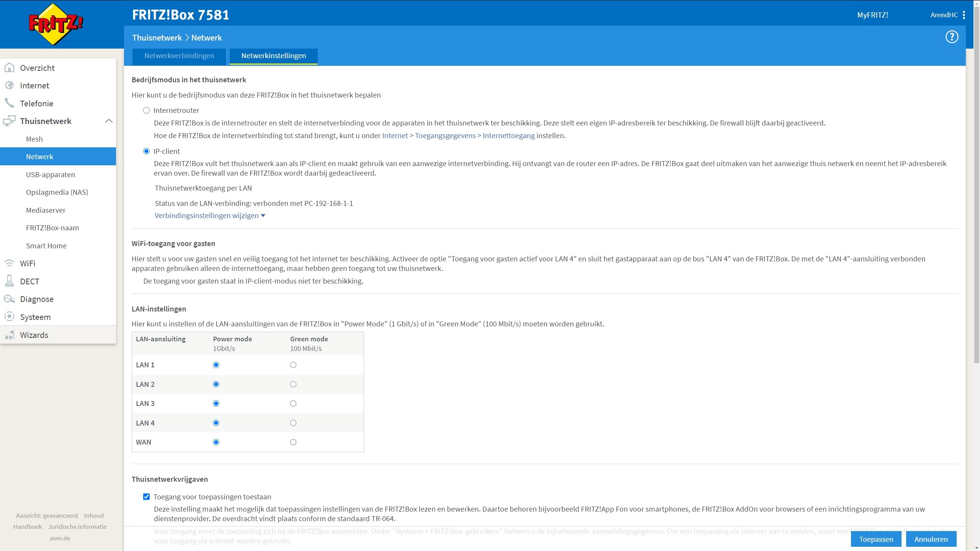Image resolution: width=980 pixels, height=551 pixels.
Task: Click the DECT handset icon
Action: pyautogui.click(x=9, y=281)
